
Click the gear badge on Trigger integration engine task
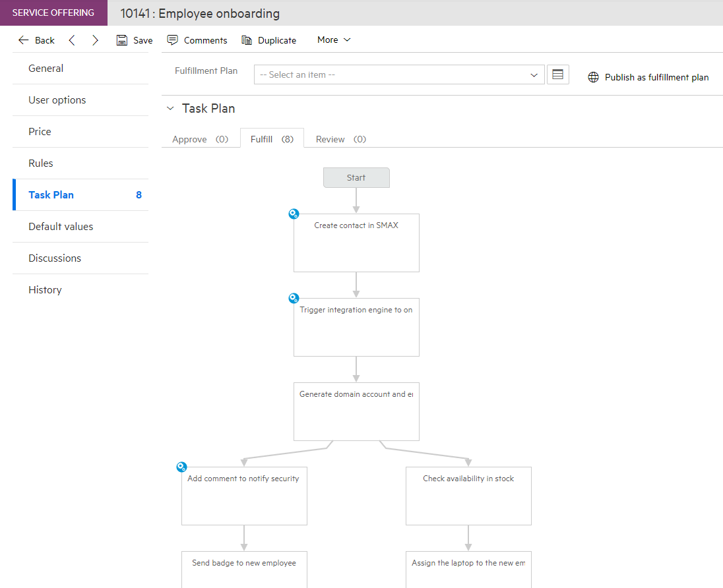pos(294,298)
